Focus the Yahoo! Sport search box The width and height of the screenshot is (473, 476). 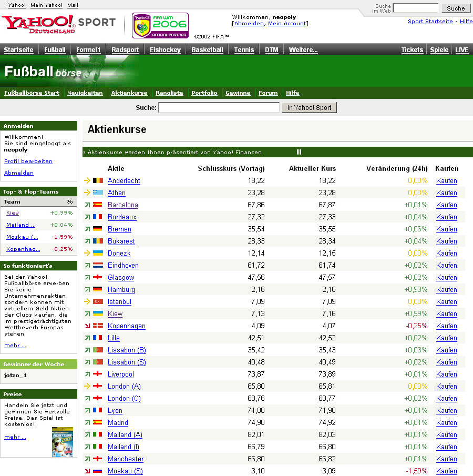(x=219, y=107)
